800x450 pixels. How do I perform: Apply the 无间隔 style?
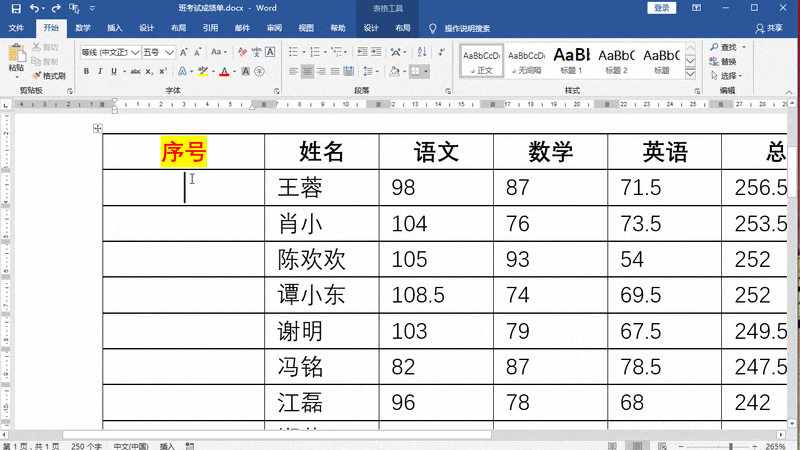coord(527,60)
